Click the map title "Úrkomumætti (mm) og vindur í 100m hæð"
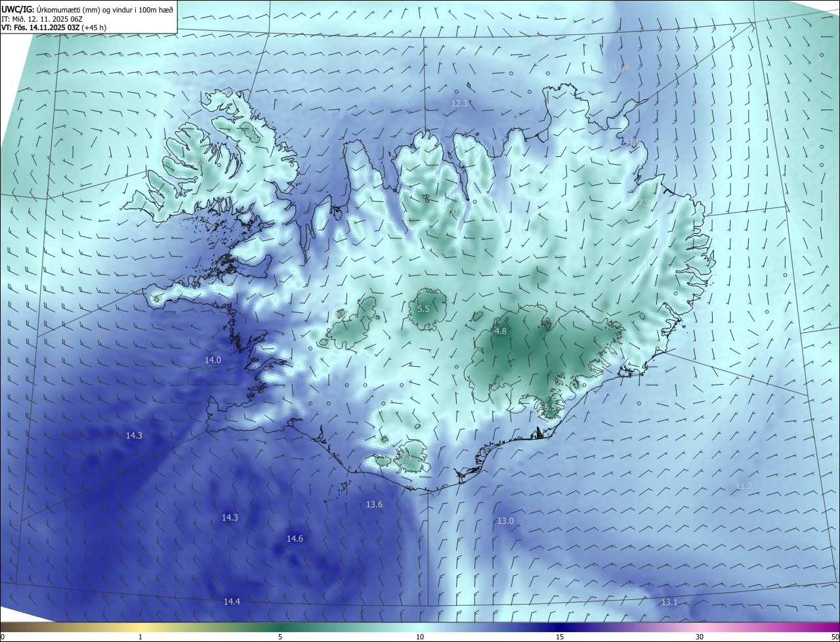This screenshot has width=840, height=642. (106, 9)
